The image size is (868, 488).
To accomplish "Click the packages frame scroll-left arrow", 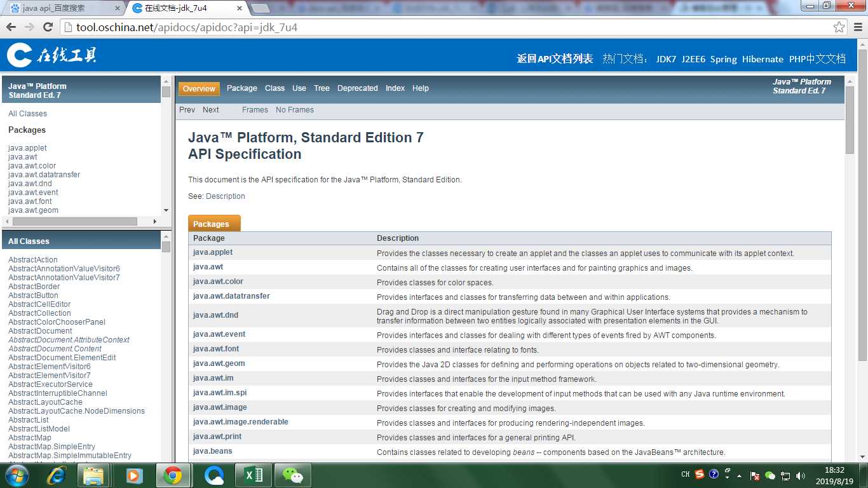I will click(7, 221).
